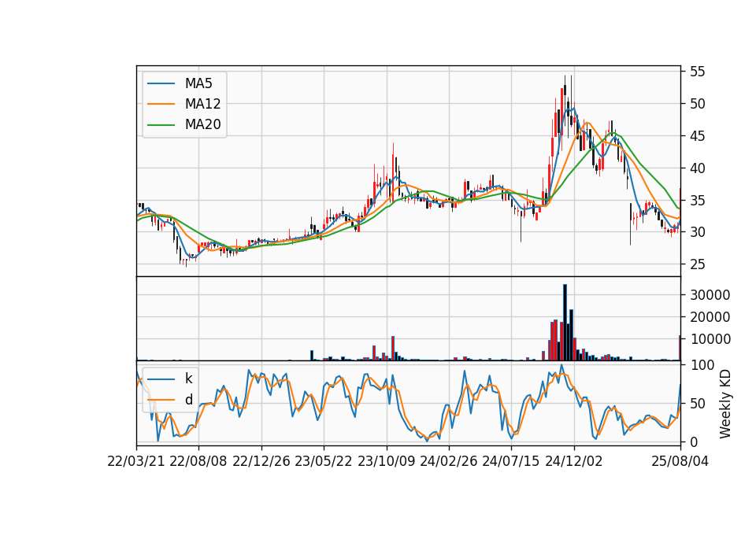This screenshot has height=543, width=756.
Task: Click the volume axis value 30000
Action: coord(710,295)
